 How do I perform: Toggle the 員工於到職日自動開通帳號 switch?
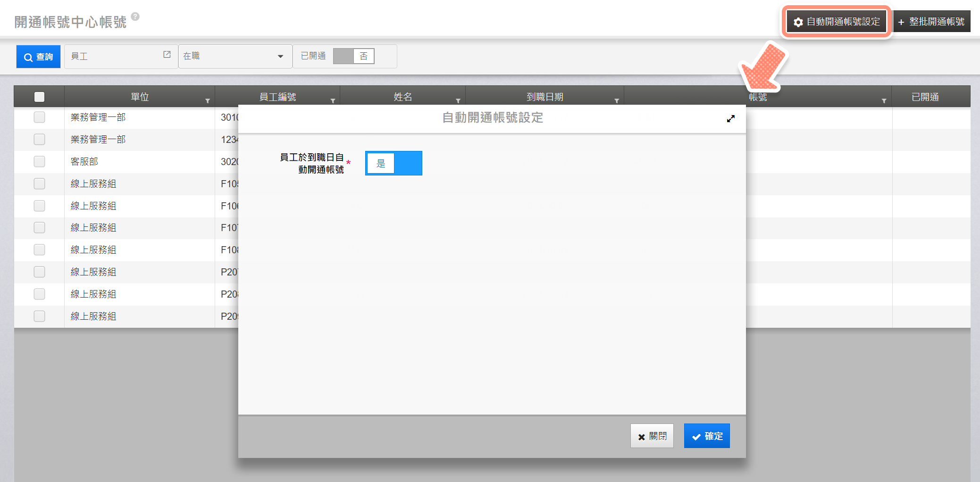(394, 163)
